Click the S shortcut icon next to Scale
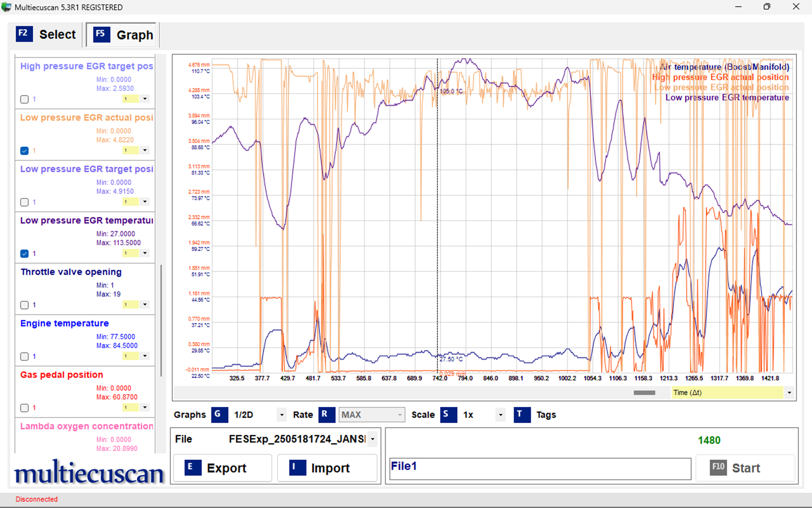 [449, 415]
